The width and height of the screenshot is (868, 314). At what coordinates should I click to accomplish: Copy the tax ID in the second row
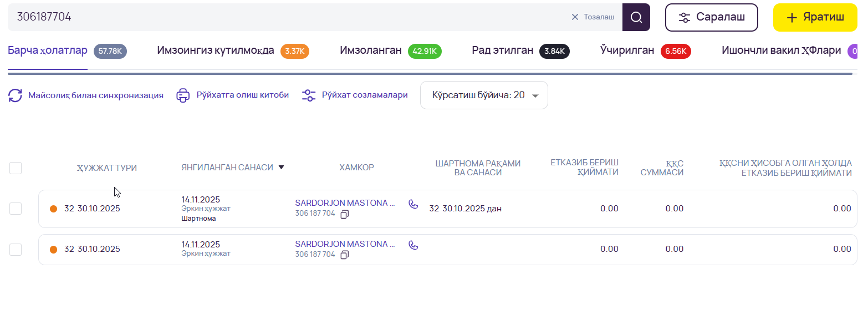click(345, 255)
